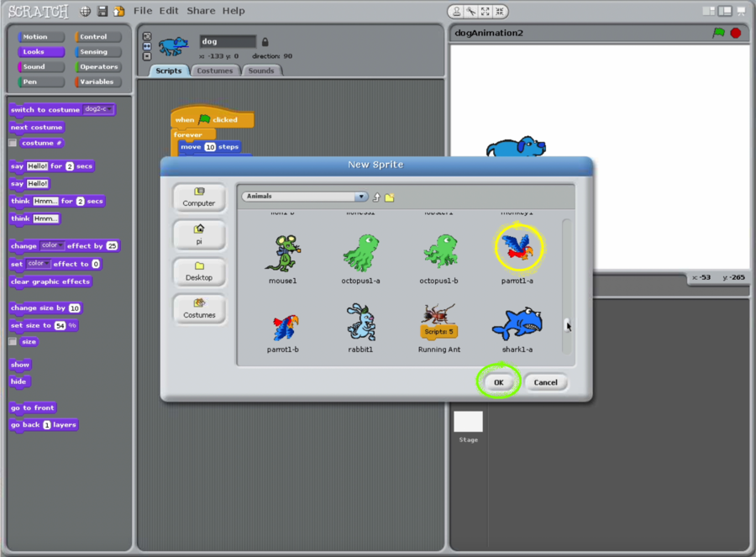This screenshot has width=756, height=557.
Task: Open costume dropdown in switch to costume block
Action: click(110, 109)
